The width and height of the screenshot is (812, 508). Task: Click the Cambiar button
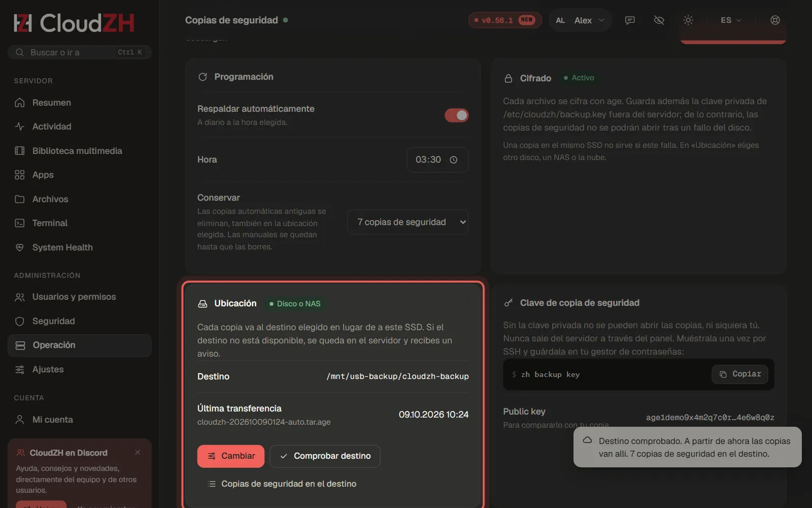click(231, 456)
